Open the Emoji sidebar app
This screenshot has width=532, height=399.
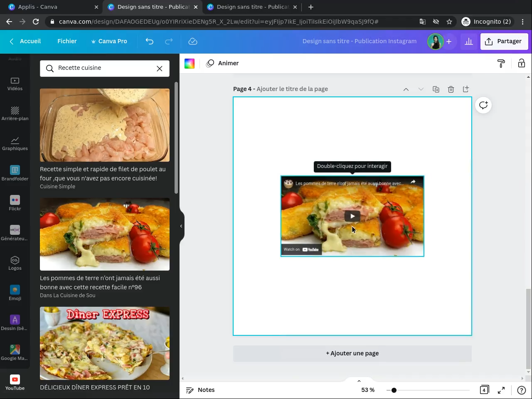[x=15, y=293]
